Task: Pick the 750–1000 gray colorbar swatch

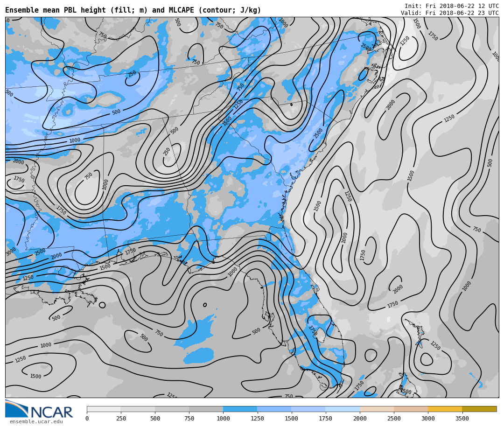Action: 206,409
